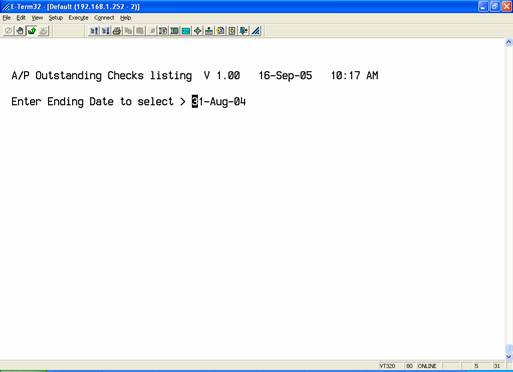Click the diamond-shaped toolbar icon

[198, 31]
